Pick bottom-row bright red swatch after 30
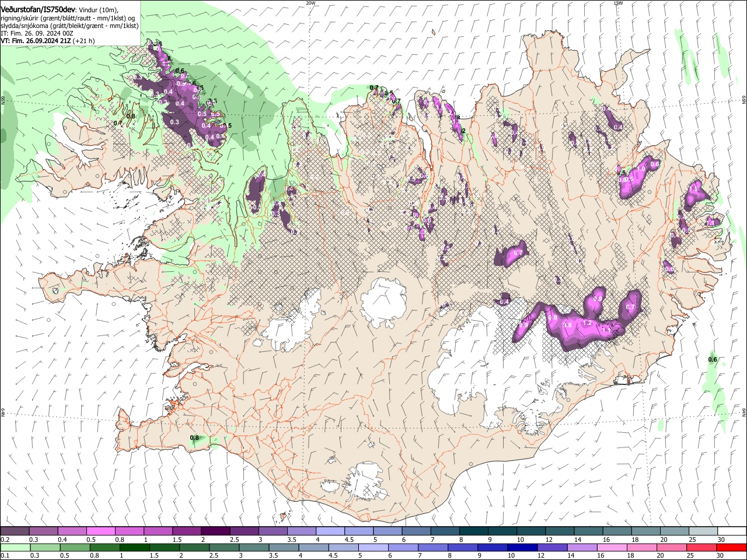The image size is (747, 560). pos(732,547)
